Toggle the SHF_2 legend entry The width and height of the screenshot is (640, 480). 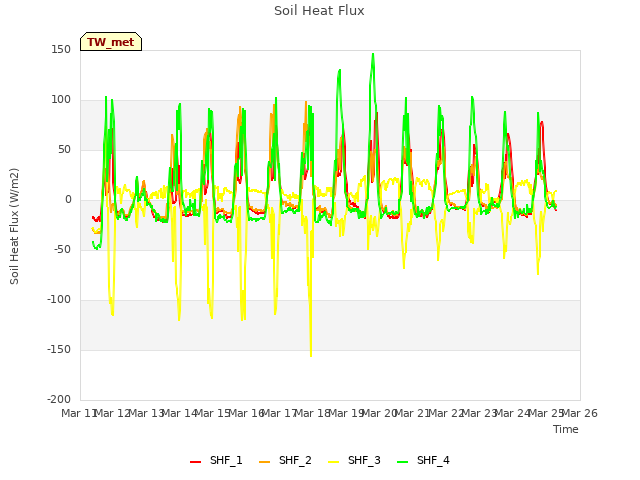(285, 460)
